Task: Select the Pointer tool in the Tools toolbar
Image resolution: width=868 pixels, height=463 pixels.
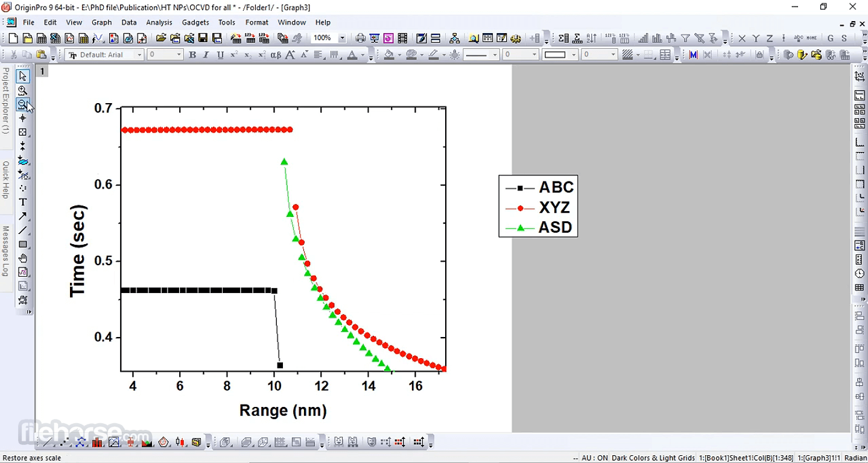Action: (23, 76)
